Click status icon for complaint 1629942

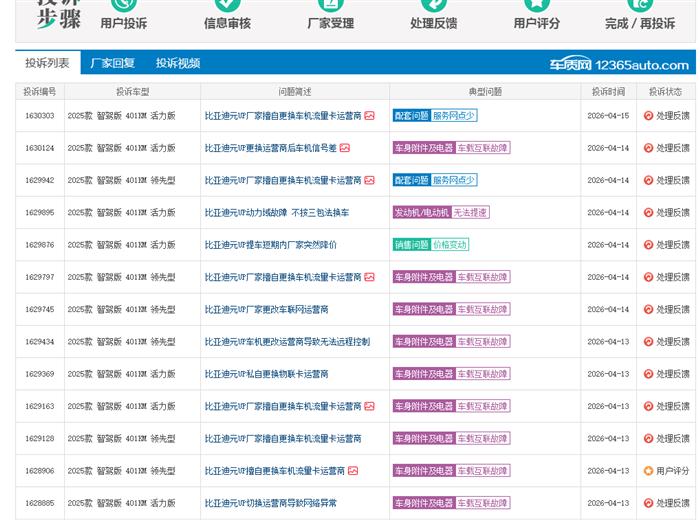(648, 180)
